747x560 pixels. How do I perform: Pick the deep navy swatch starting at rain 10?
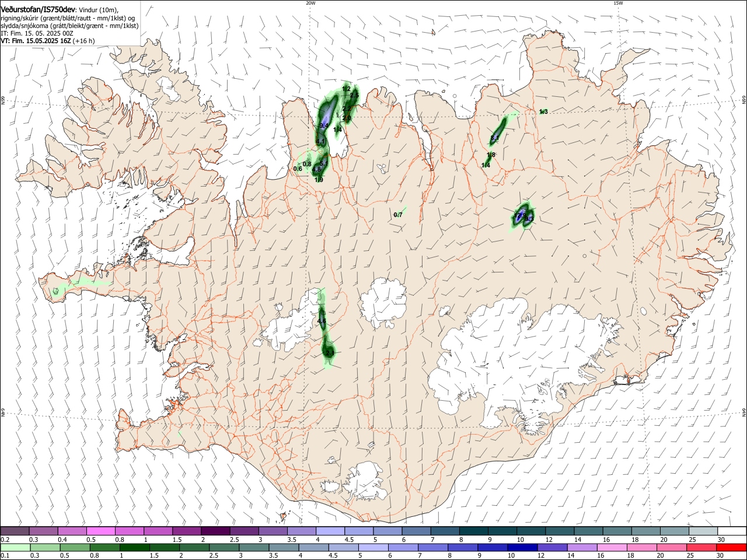522,548
